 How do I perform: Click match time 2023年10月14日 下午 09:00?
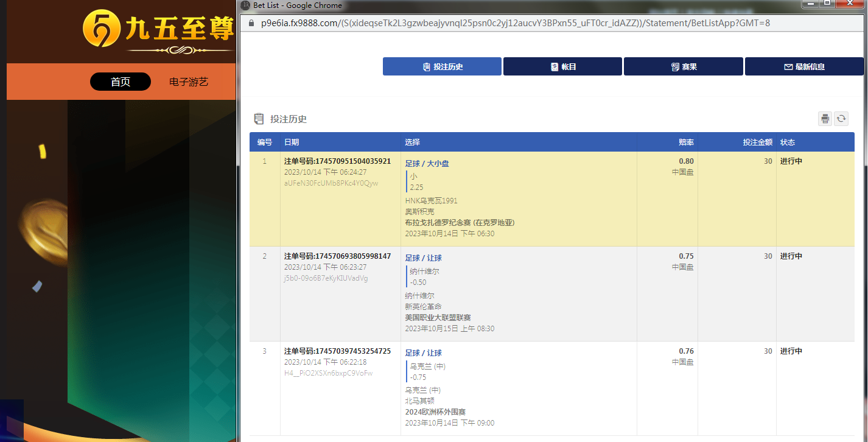point(450,423)
